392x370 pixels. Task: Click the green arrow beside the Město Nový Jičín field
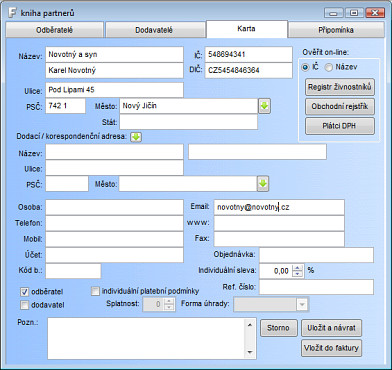click(264, 106)
